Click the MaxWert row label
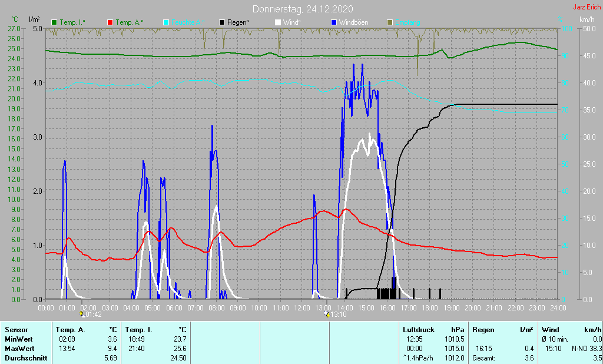603x364 pixels. [x=18, y=348]
